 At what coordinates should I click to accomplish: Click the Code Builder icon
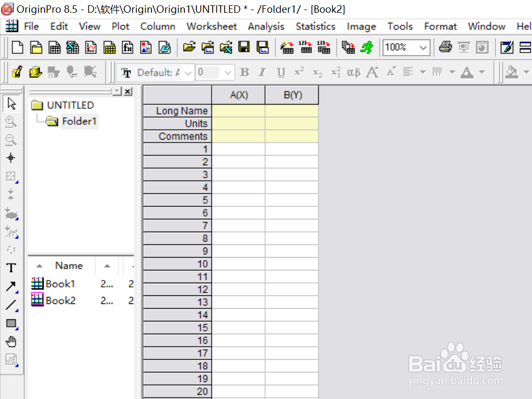pyautogui.click(x=507, y=47)
